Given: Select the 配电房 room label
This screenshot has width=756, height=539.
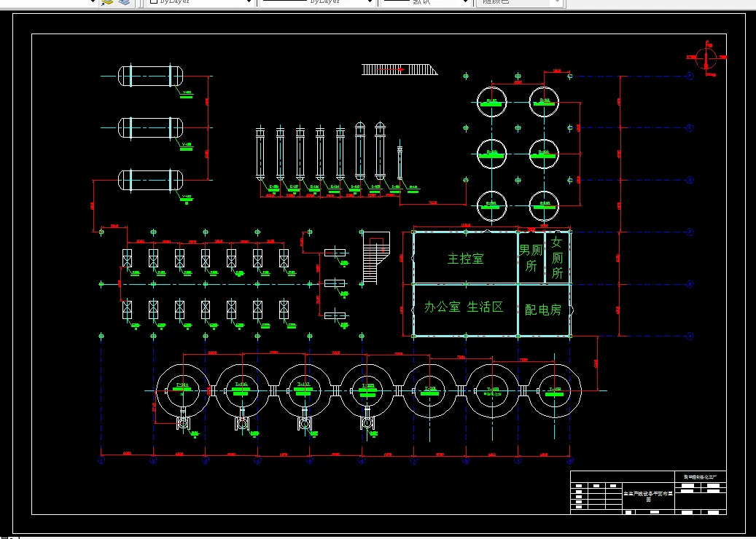Looking at the screenshot, I should [543, 310].
